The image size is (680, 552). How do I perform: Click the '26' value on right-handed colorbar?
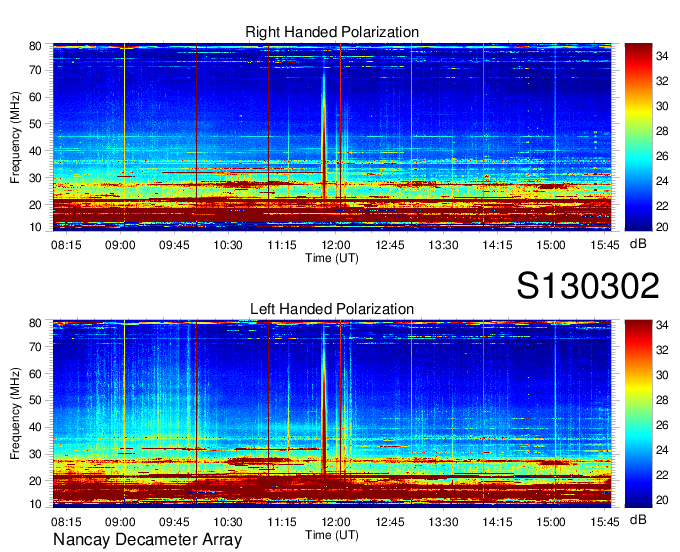[662, 156]
